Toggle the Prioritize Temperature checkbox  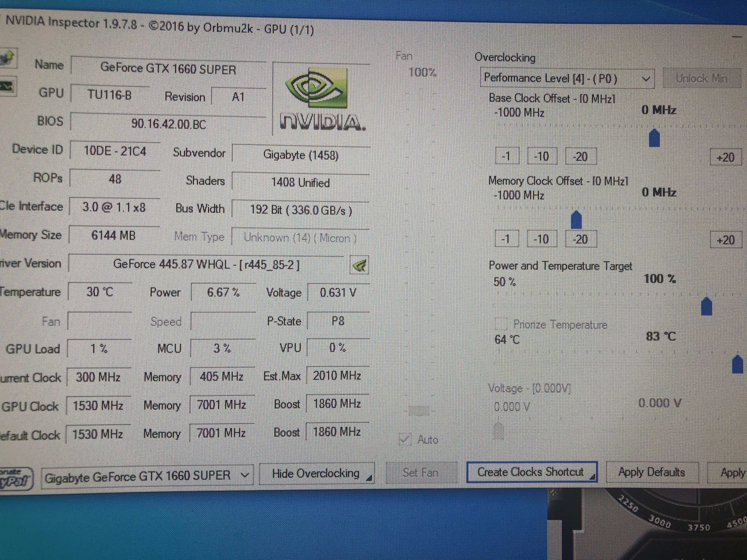(501, 324)
